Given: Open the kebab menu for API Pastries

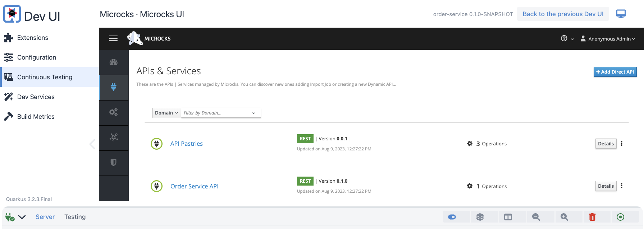Looking at the screenshot, I should (x=621, y=143).
